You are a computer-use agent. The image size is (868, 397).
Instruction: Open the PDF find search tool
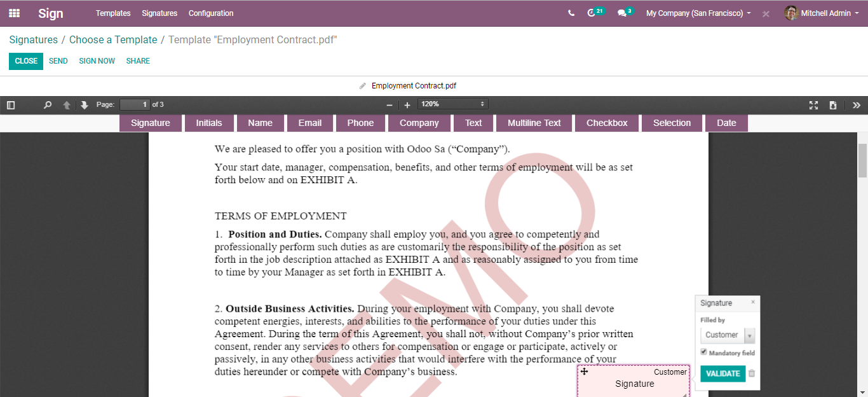pos(48,105)
